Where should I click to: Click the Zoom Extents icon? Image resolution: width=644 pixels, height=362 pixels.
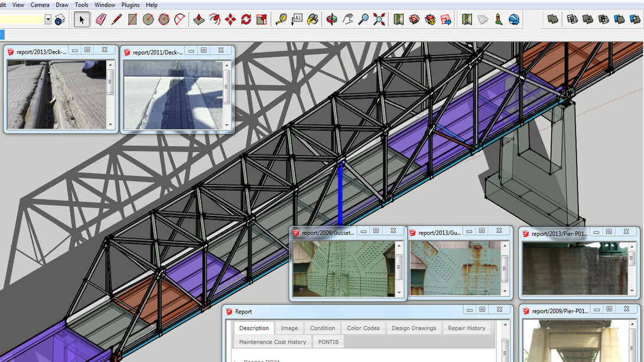379,20
